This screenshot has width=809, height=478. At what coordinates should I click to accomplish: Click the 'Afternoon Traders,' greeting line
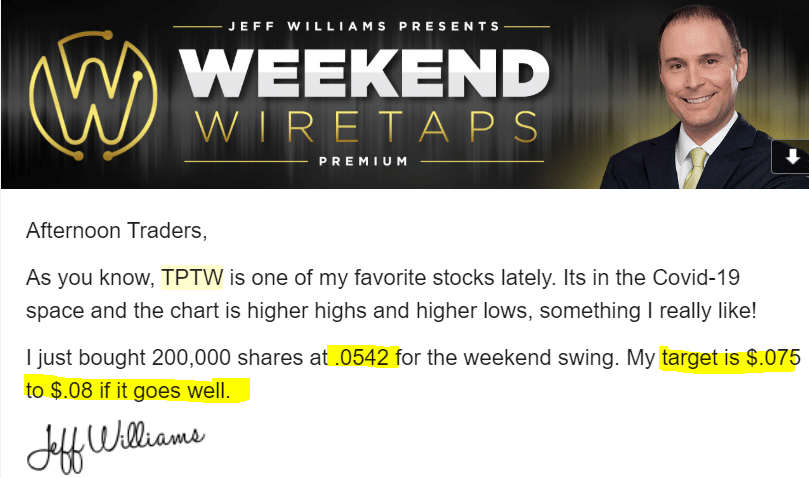click(117, 231)
